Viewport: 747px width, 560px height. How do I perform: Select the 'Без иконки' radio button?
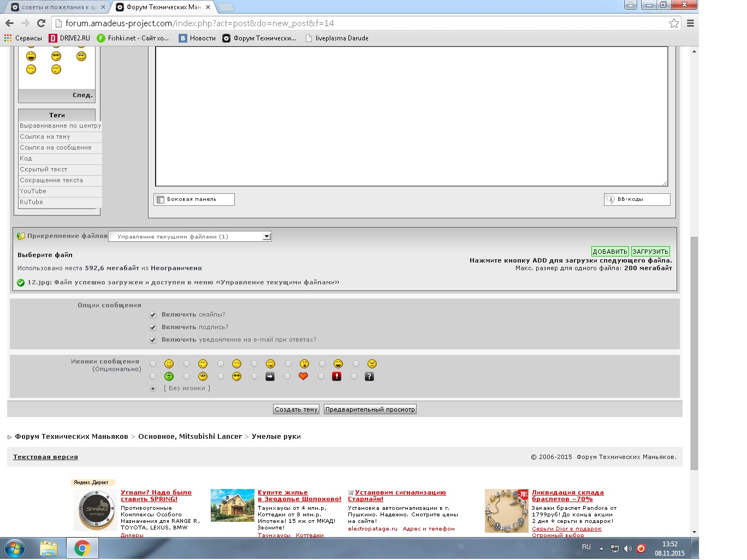153,389
